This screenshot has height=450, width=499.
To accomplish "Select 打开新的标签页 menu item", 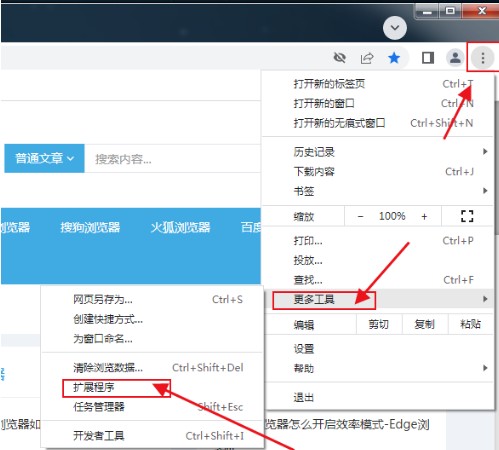I will click(377, 84).
